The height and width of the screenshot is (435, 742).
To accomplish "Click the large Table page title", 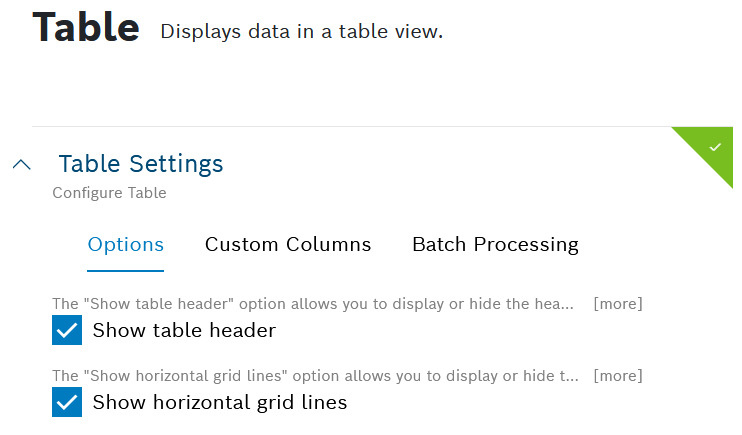I will click(x=86, y=27).
